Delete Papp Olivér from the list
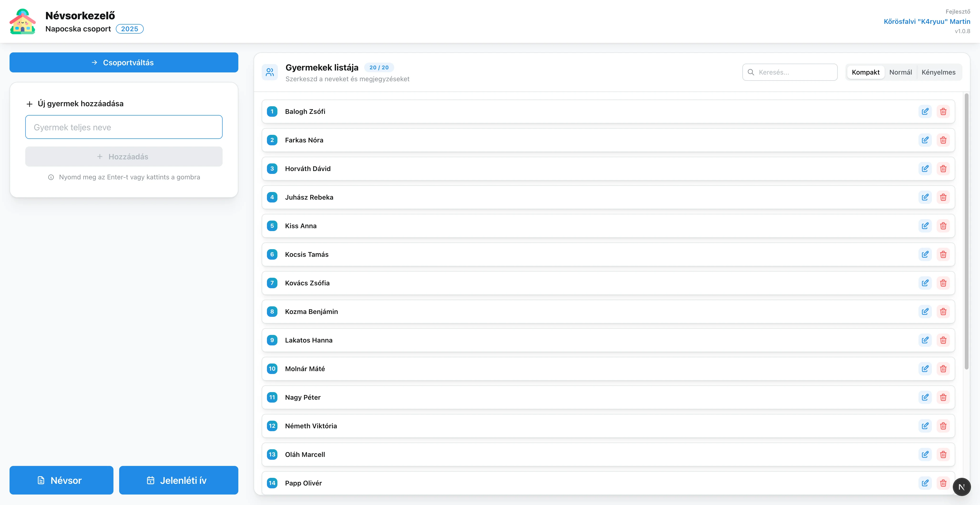 point(943,483)
